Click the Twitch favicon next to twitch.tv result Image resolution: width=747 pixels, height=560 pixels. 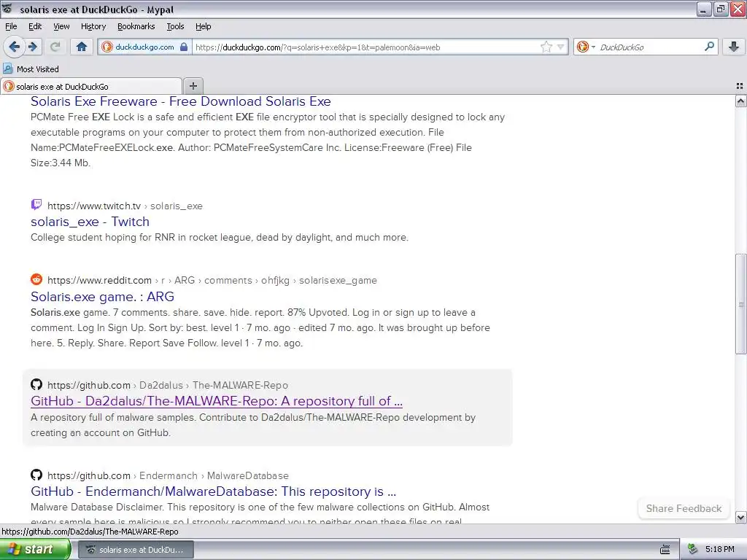(x=36, y=205)
